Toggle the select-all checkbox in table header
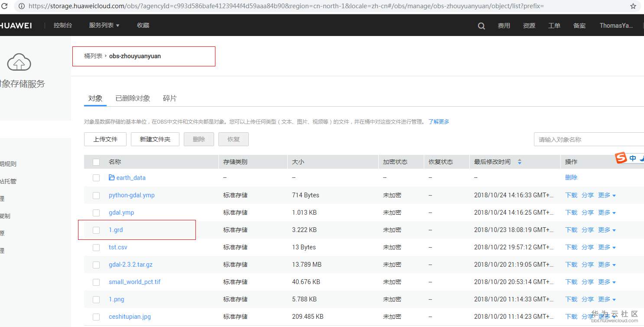The image size is (644, 327). point(96,162)
